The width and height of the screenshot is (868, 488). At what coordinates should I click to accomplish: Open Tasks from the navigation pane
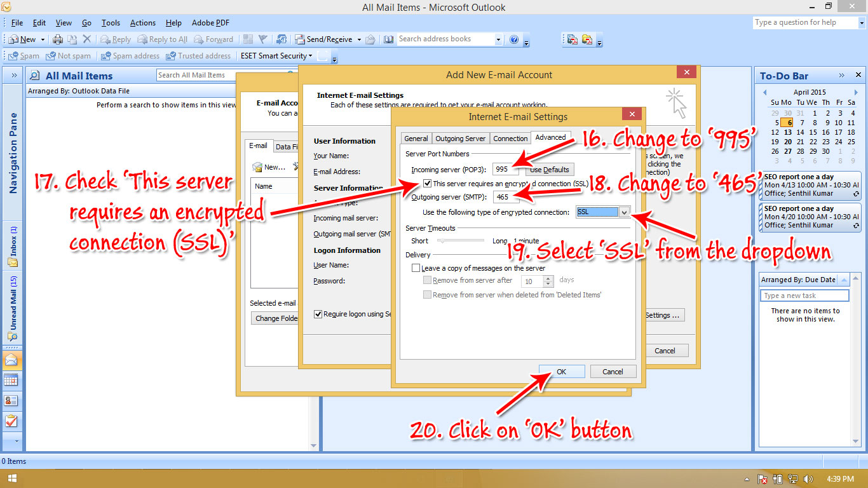pos(13,421)
